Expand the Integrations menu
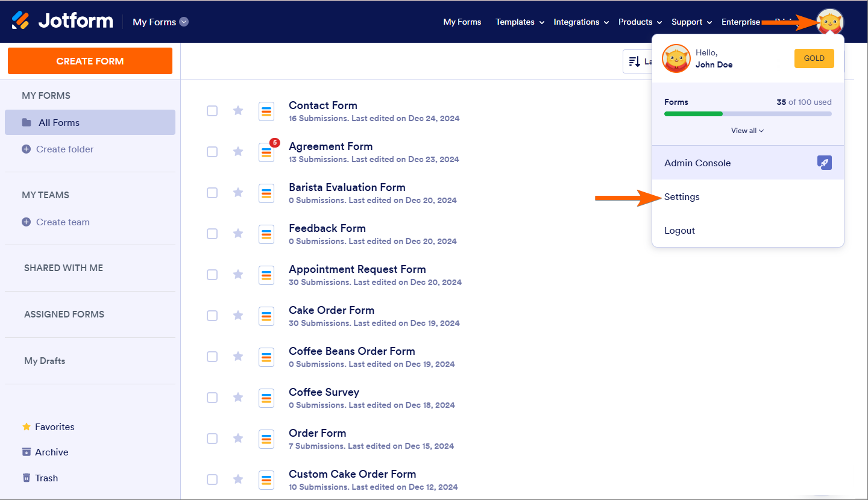Viewport: 868px width, 500px height. point(581,22)
